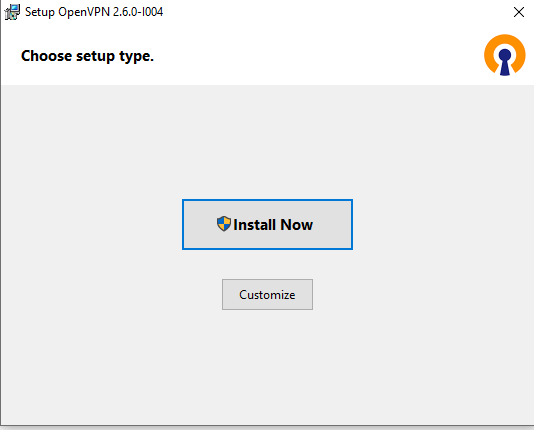Click the installer icon in the title bar
Screen dimensions: 534x430
[12, 12]
